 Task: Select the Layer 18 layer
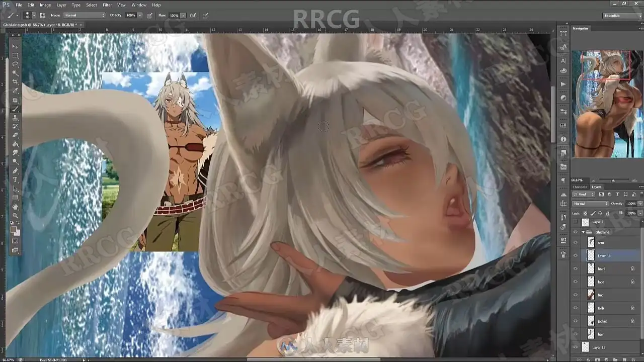tap(611, 256)
